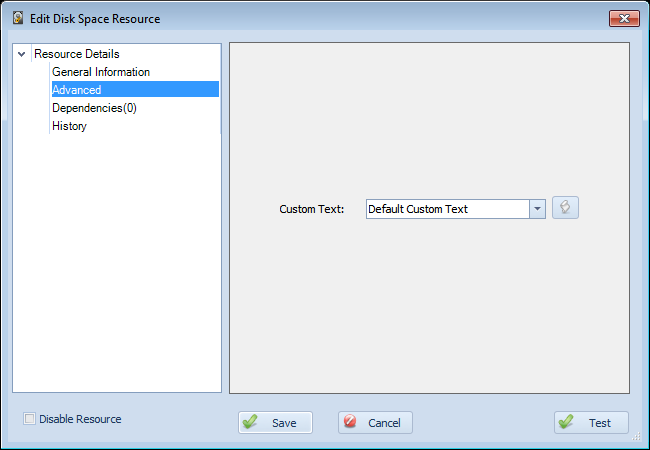Run the resource check with Test button
650x450 pixels.
point(591,423)
